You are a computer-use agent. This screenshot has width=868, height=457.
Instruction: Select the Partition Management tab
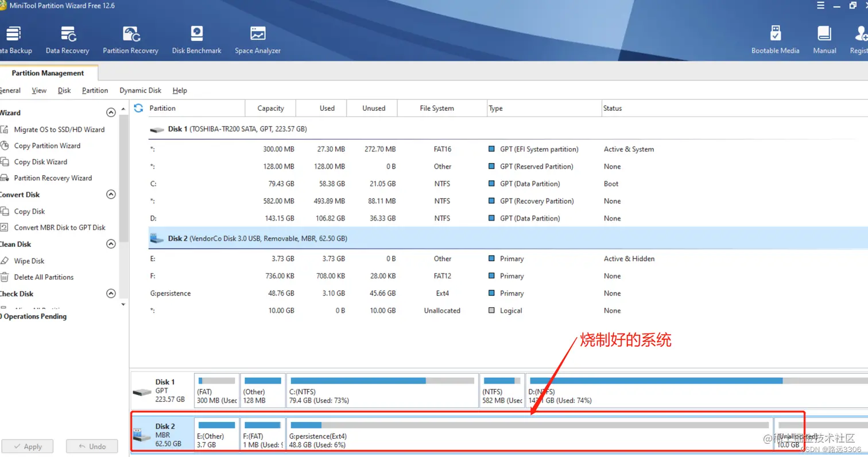(48, 73)
